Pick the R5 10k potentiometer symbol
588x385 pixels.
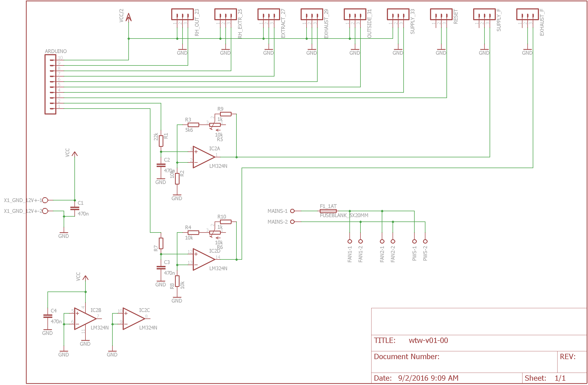click(215, 125)
